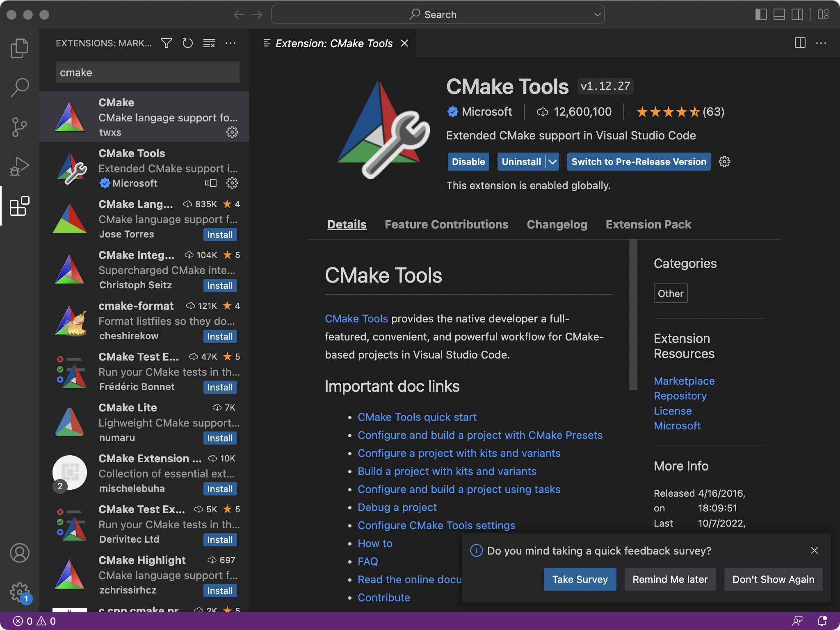Open the Feature Contributions tab
Image resolution: width=840 pixels, height=630 pixels.
tap(446, 224)
